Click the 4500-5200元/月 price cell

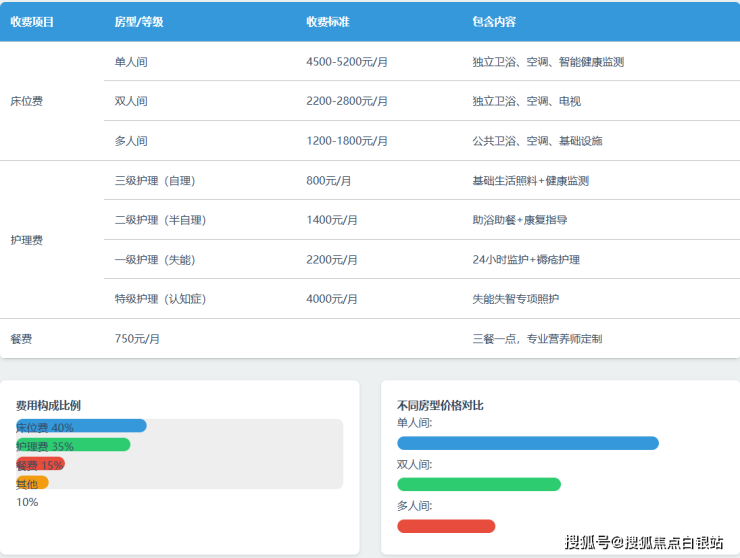point(347,62)
